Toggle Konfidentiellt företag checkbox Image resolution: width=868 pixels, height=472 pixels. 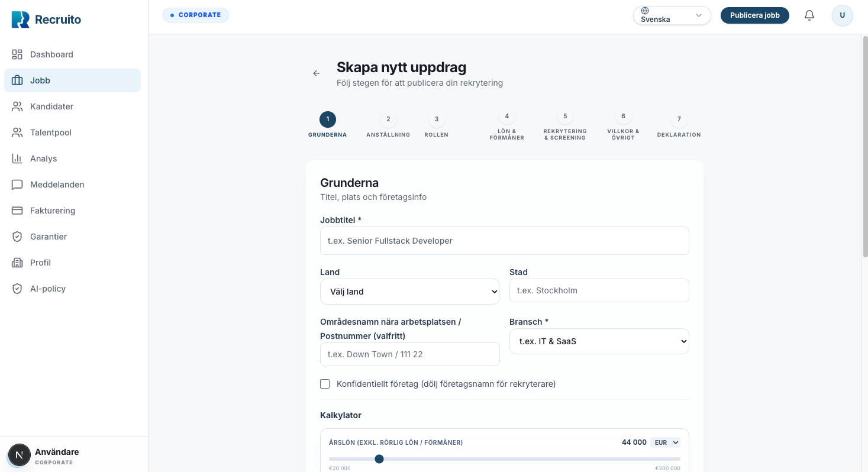click(325, 384)
